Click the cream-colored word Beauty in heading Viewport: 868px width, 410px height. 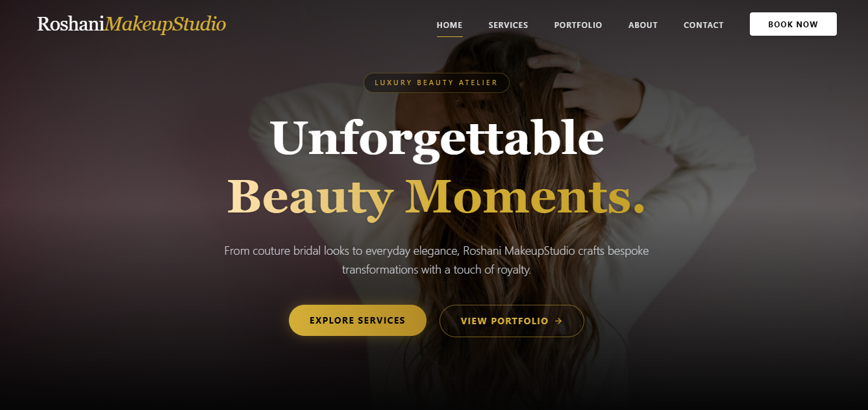pos(310,197)
